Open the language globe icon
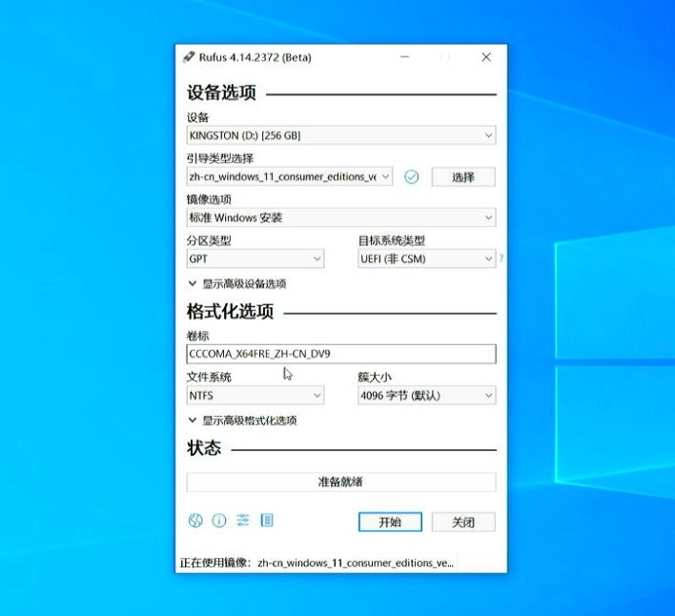Image resolution: width=675 pixels, height=616 pixels. [x=195, y=521]
